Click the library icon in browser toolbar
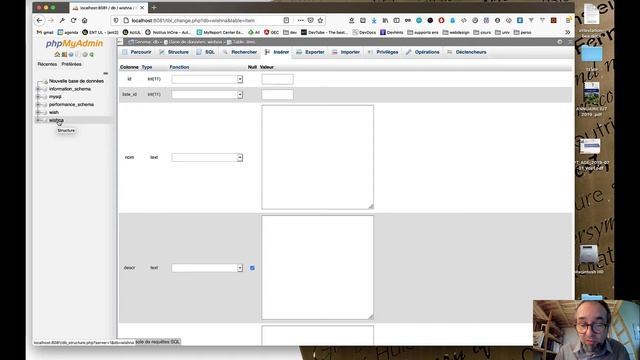This screenshot has width=640, height=360. click(x=385, y=20)
